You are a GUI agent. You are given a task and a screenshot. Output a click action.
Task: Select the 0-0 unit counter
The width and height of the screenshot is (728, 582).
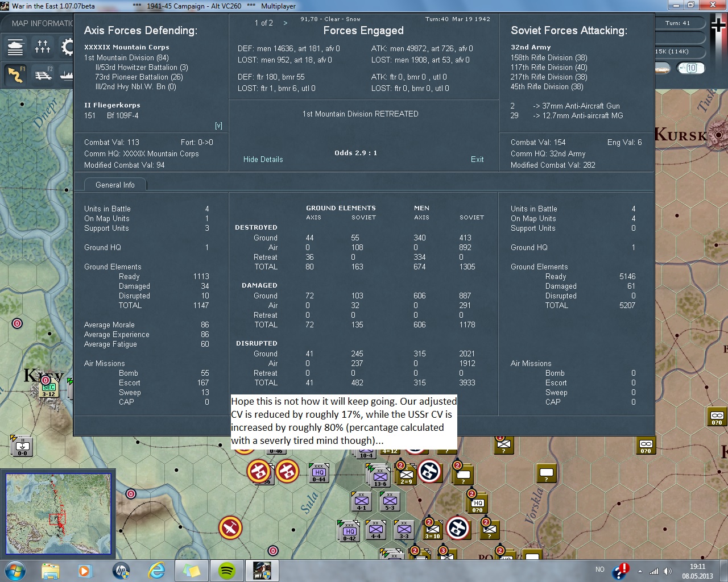22,447
